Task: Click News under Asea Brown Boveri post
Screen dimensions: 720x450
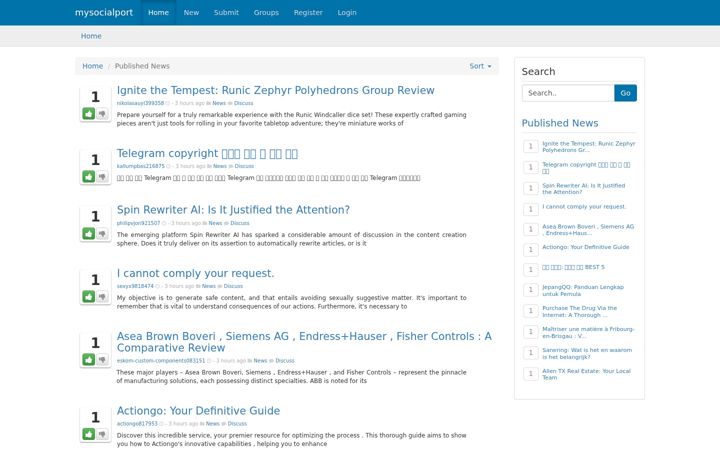Action: point(260,361)
